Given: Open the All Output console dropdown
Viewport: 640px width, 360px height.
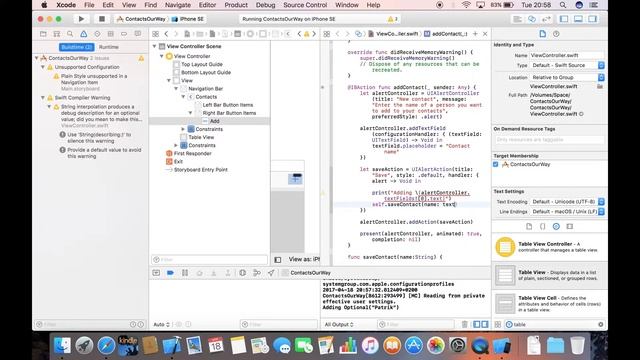Looking at the screenshot, I should pyautogui.click(x=339, y=324).
